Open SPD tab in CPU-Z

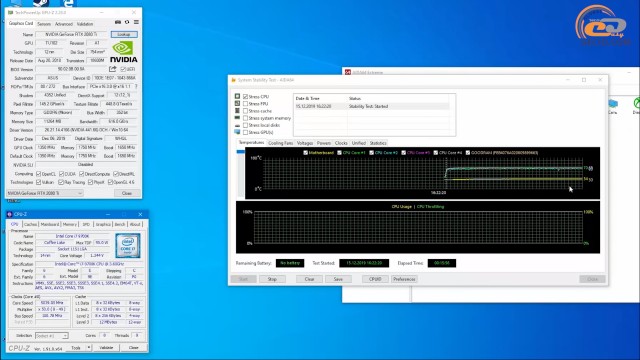(x=86, y=224)
